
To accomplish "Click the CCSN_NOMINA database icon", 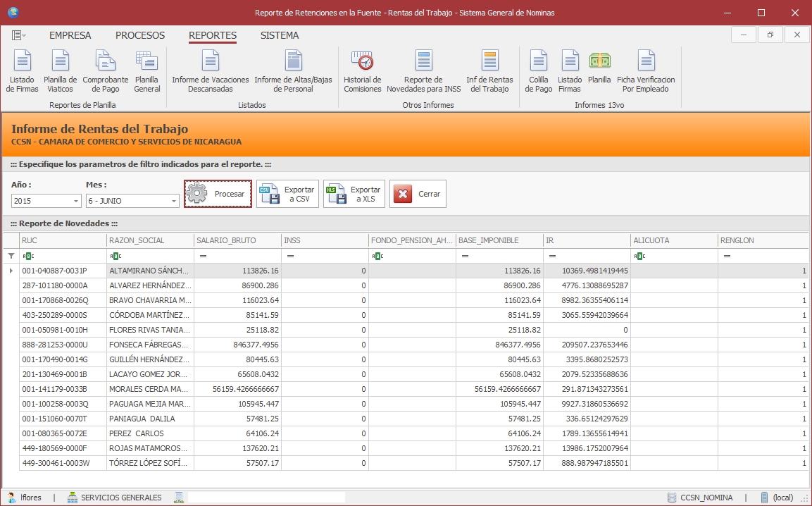I will point(672,498).
